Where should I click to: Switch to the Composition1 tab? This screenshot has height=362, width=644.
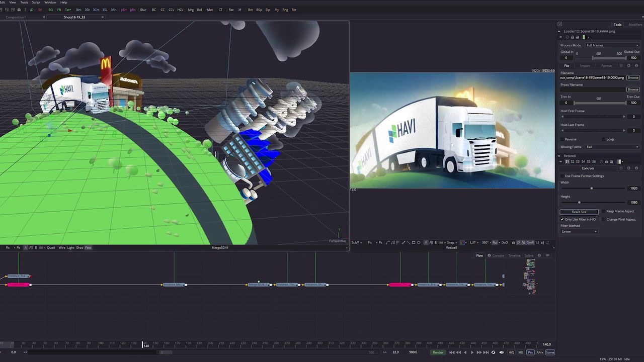[x=16, y=17]
